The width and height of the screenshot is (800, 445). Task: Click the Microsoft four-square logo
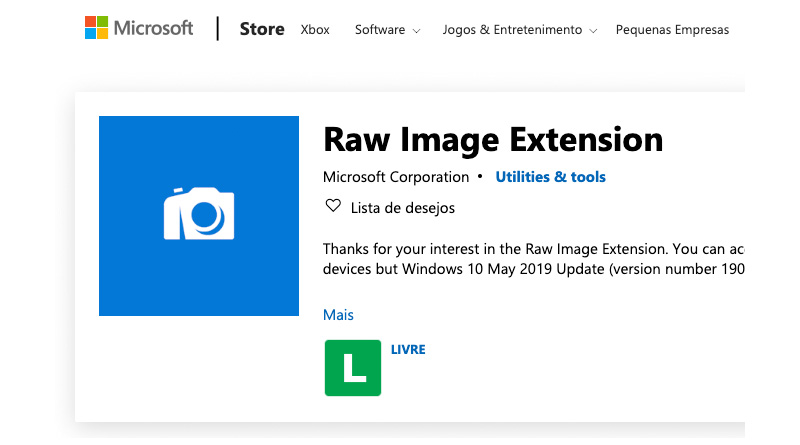(97, 28)
